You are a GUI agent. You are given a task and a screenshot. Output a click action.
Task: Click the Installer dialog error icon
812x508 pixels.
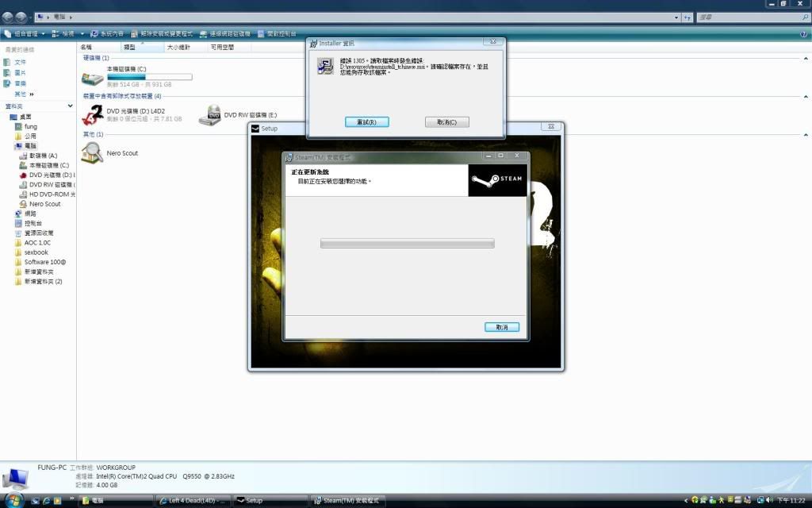click(x=325, y=67)
